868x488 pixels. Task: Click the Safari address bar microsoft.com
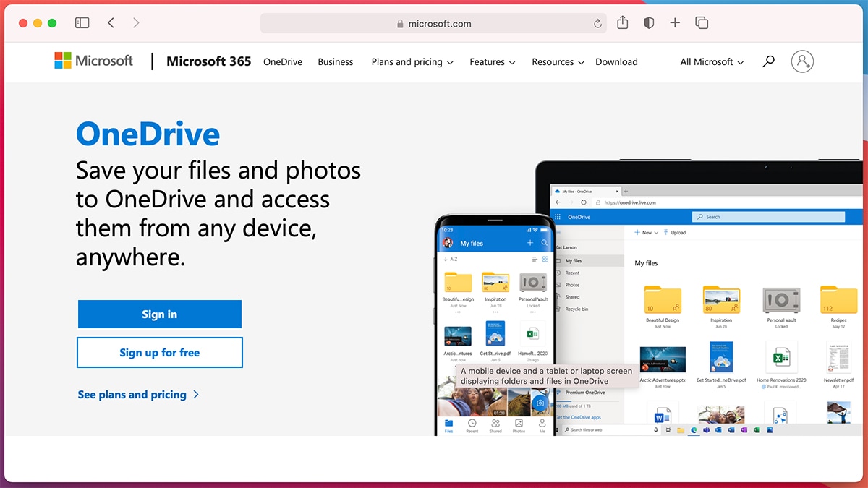[x=434, y=23]
